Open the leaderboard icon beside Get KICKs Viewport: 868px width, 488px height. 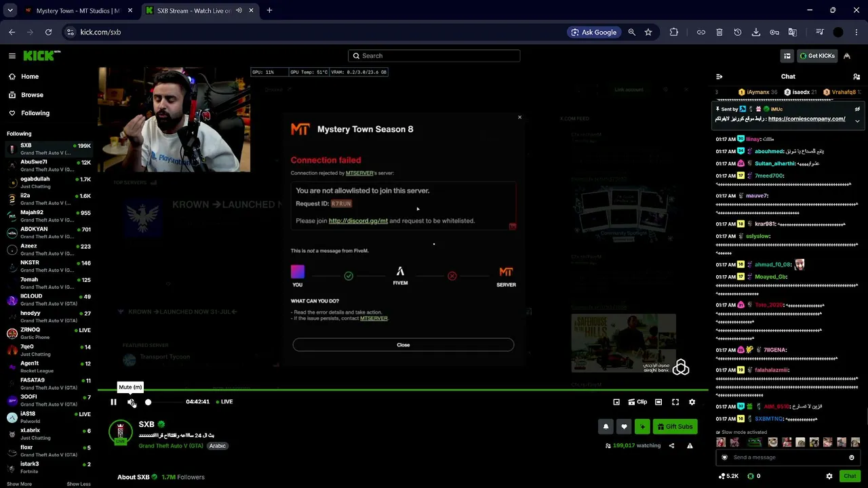787,56
